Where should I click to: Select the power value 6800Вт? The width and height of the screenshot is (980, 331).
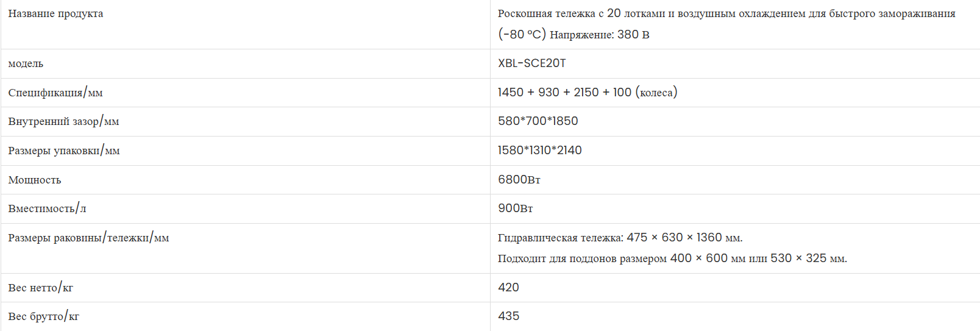519,180
